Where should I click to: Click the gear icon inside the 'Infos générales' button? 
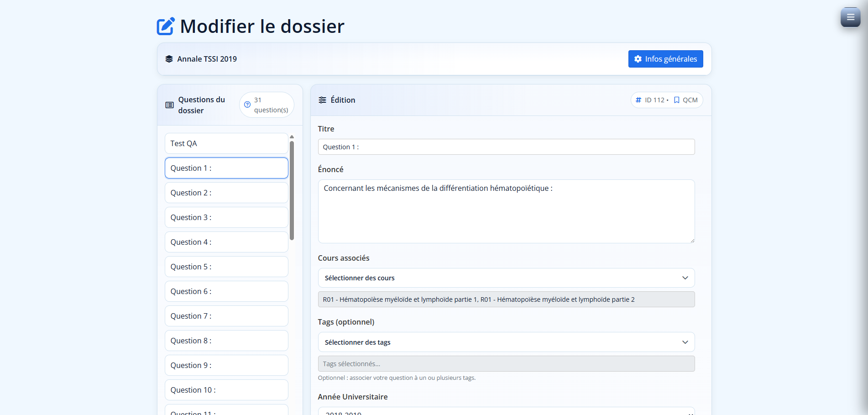click(x=638, y=59)
